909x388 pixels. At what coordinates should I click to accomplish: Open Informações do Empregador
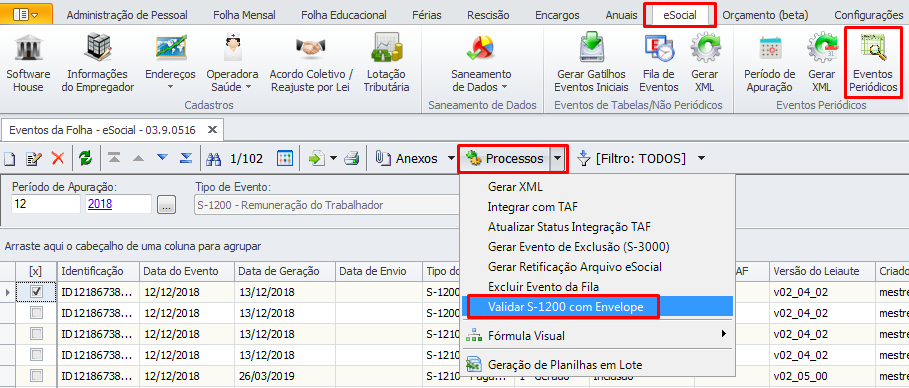pyautogui.click(x=97, y=63)
